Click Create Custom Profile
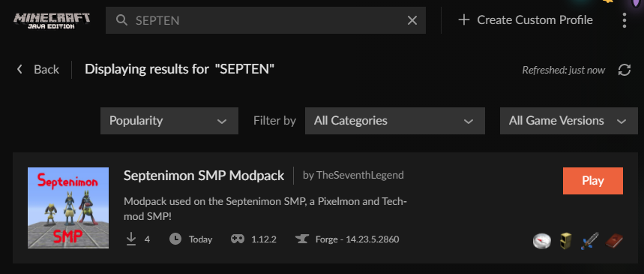 (526, 20)
